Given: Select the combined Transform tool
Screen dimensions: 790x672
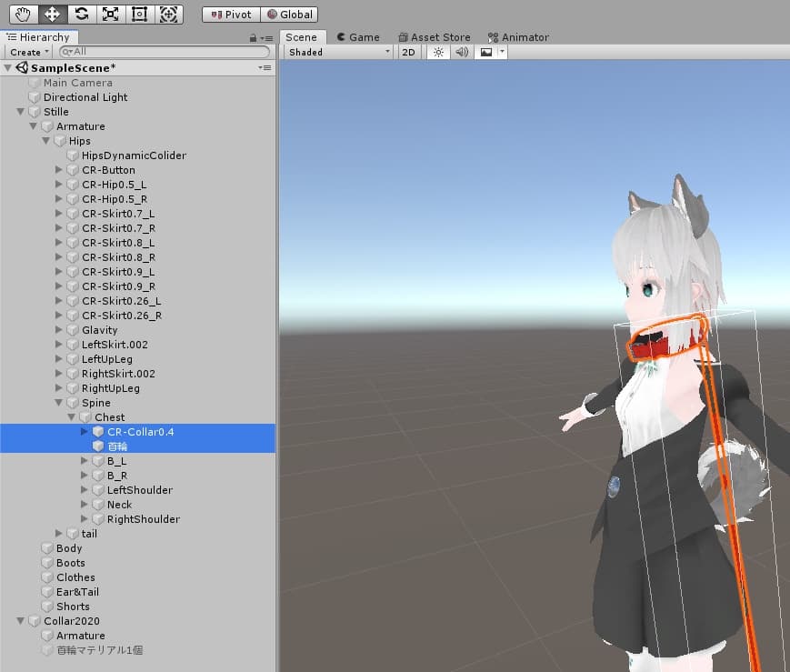Looking at the screenshot, I should click(x=169, y=15).
